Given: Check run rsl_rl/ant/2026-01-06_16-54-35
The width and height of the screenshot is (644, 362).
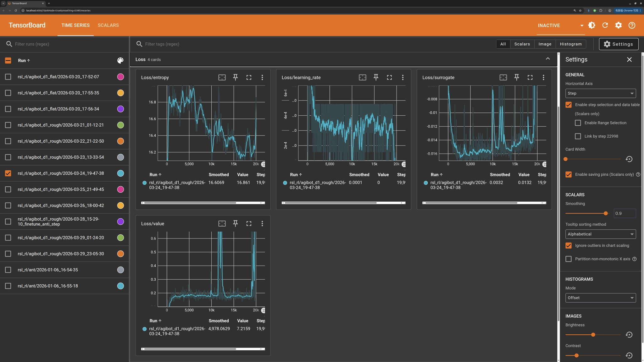Looking at the screenshot, I should pyautogui.click(x=8, y=270).
